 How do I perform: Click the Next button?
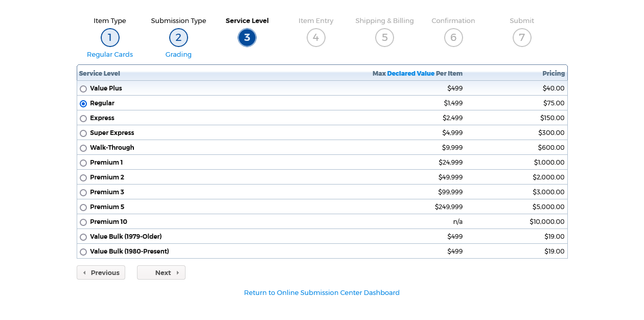click(161, 272)
